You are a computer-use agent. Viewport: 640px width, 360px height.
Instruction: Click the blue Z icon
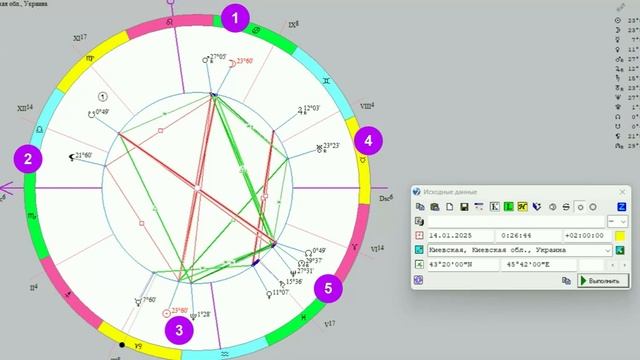pos(622,207)
